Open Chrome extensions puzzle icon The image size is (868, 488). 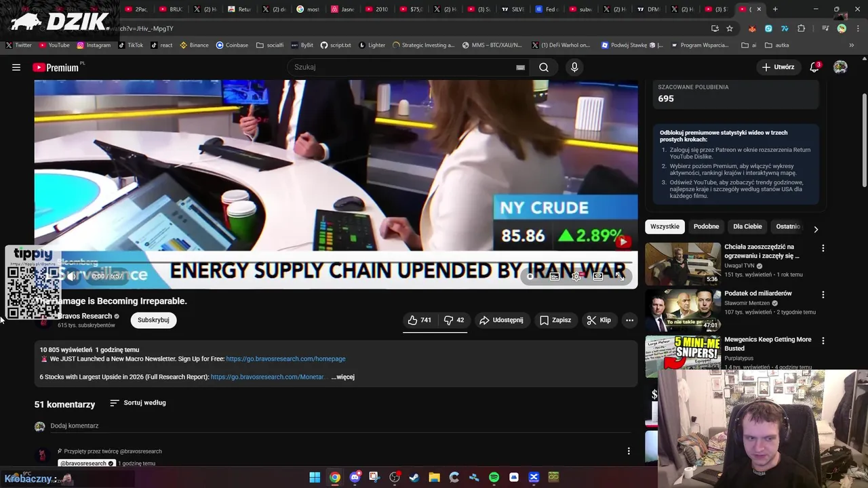pyautogui.click(x=801, y=28)
